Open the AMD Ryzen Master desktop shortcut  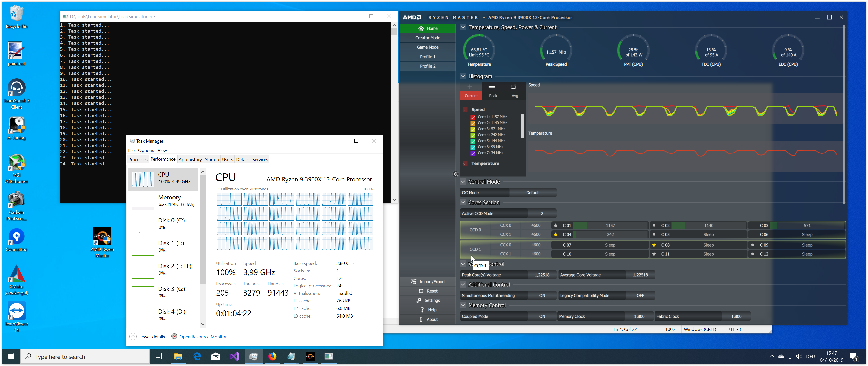[102, 237]
